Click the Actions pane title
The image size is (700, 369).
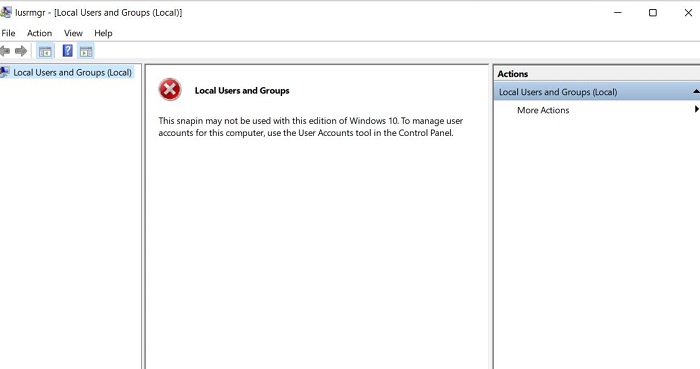coord(512,74)
